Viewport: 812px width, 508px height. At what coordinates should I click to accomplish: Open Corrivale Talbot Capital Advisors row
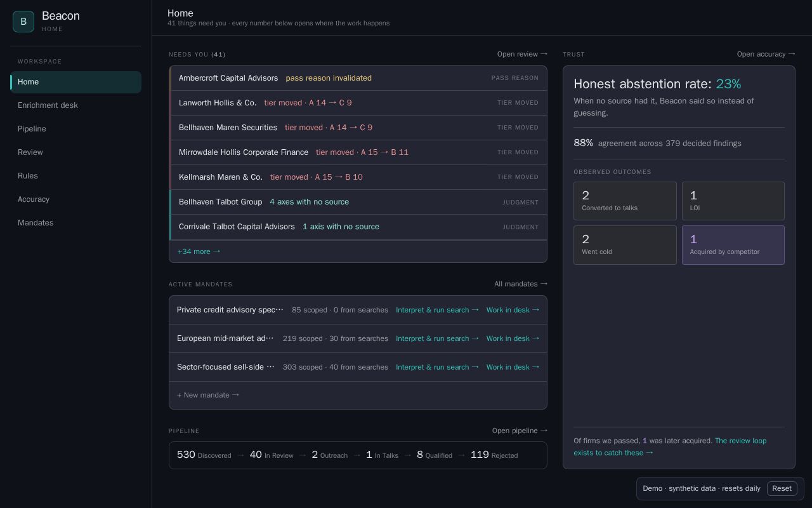click(x=358, y=227)
